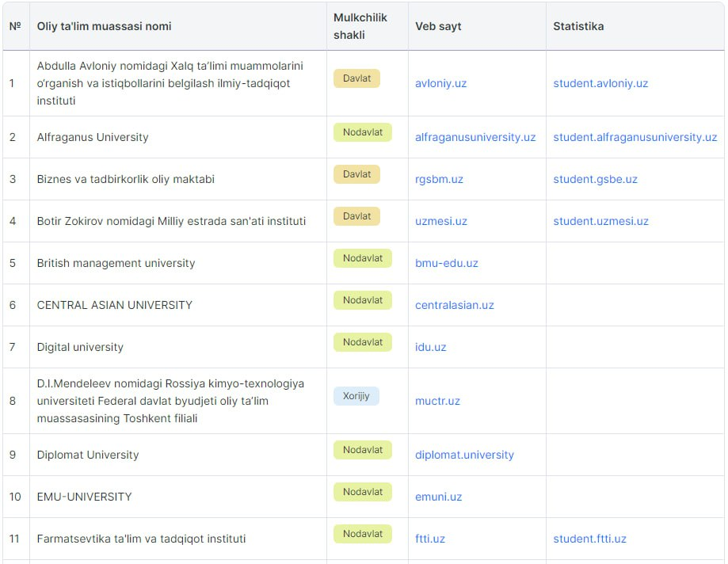Select the 'EMU-UNIVERSITY' name cell
This screenshot has height=564, width=728.
coord(177,497)
